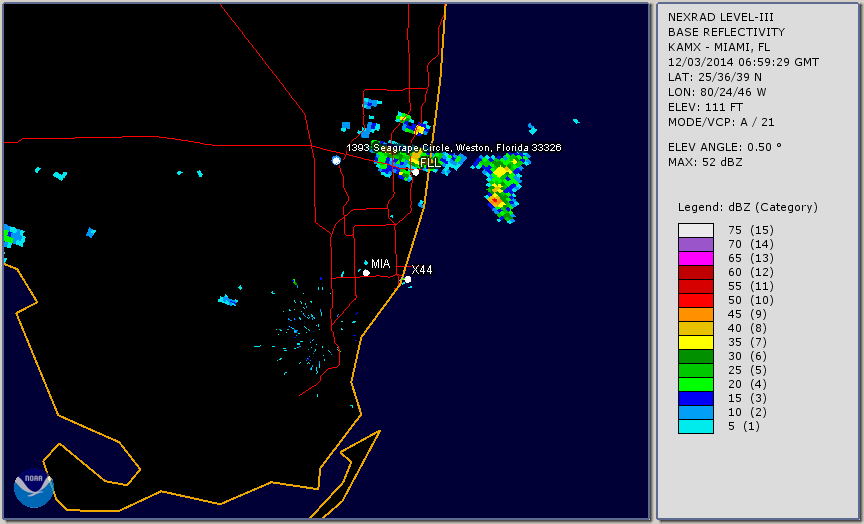Viewport: 864px width, 524px height.
Task: Select the 35 dBZ yellow legend swatch
Action: 696,343
